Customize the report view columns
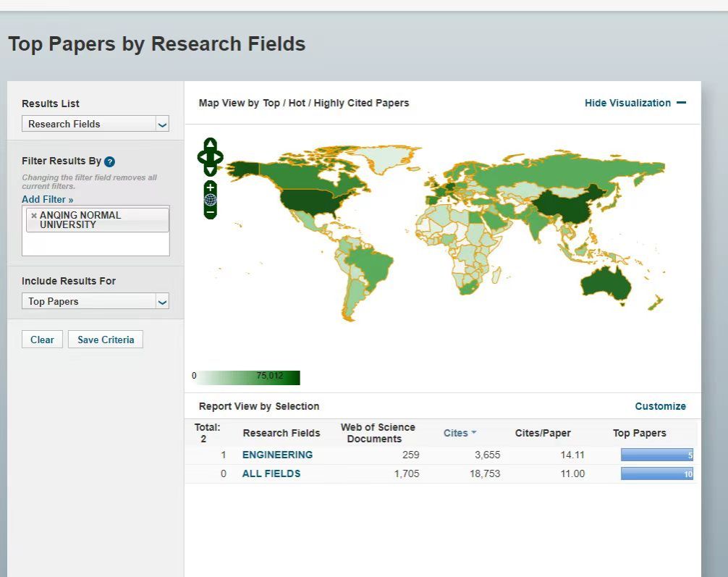This screenshot has height=577, width=728. coord(660,406)
